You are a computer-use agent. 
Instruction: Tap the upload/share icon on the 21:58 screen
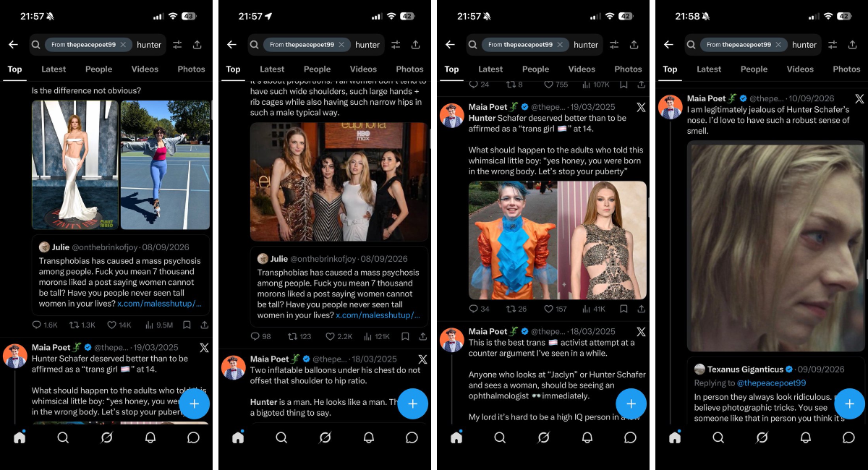[x=852, y=45]
